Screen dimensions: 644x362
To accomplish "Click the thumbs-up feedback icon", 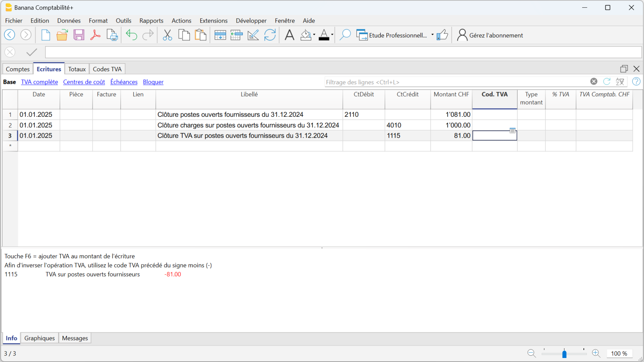I will click(442, 35).
